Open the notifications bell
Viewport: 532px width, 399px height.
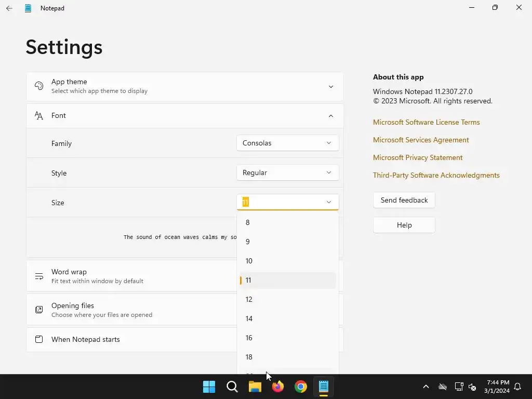(x=518, y=387)
